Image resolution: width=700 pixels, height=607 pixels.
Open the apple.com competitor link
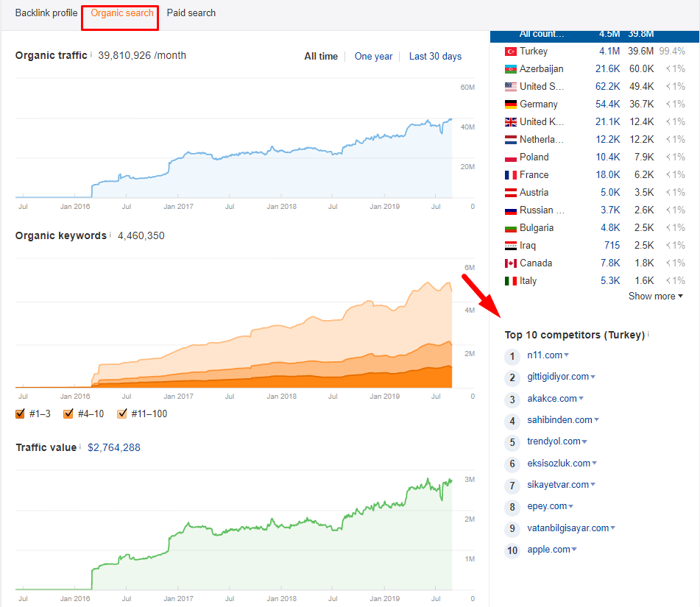coord(548,550)
